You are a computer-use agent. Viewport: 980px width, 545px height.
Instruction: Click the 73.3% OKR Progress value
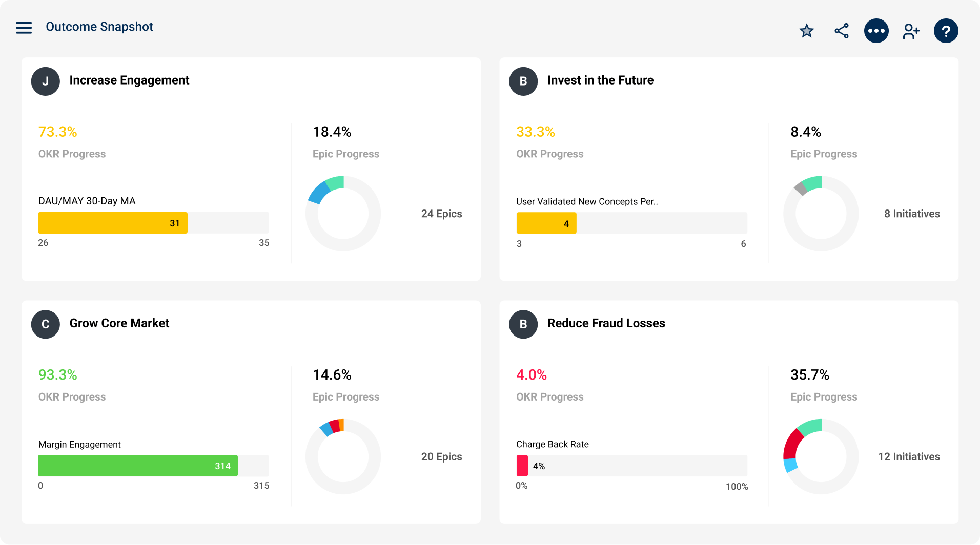[57, 132]
